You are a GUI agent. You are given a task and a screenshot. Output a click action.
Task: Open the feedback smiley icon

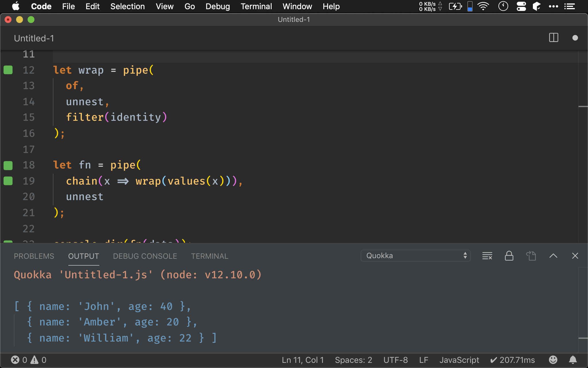click(x=553, y=360)
